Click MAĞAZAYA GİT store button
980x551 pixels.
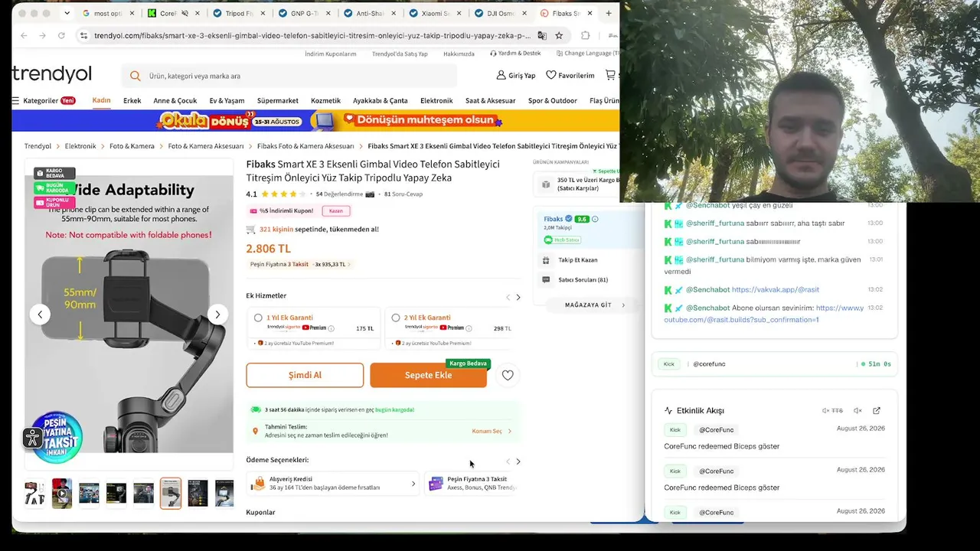pyautogui.click(x=595, y=305)
